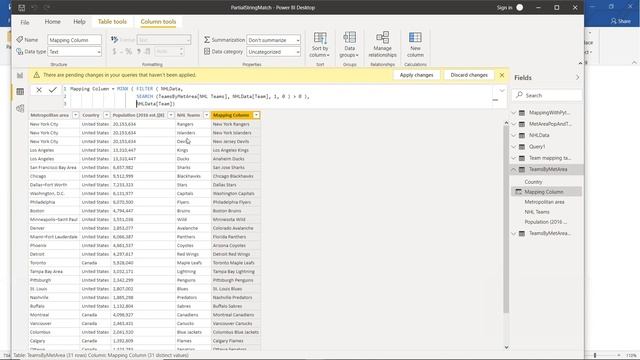
Task: Open the File menu
Action: pos(24,22)
